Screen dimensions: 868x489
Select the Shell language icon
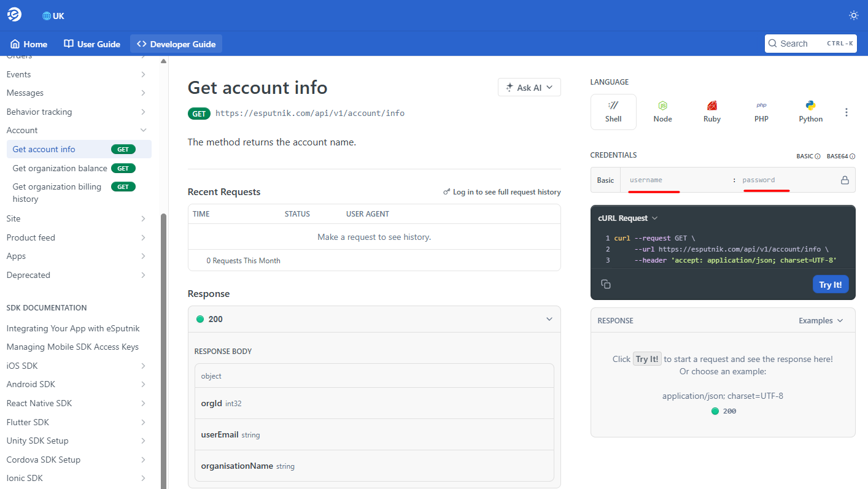(x=613, y=112)
